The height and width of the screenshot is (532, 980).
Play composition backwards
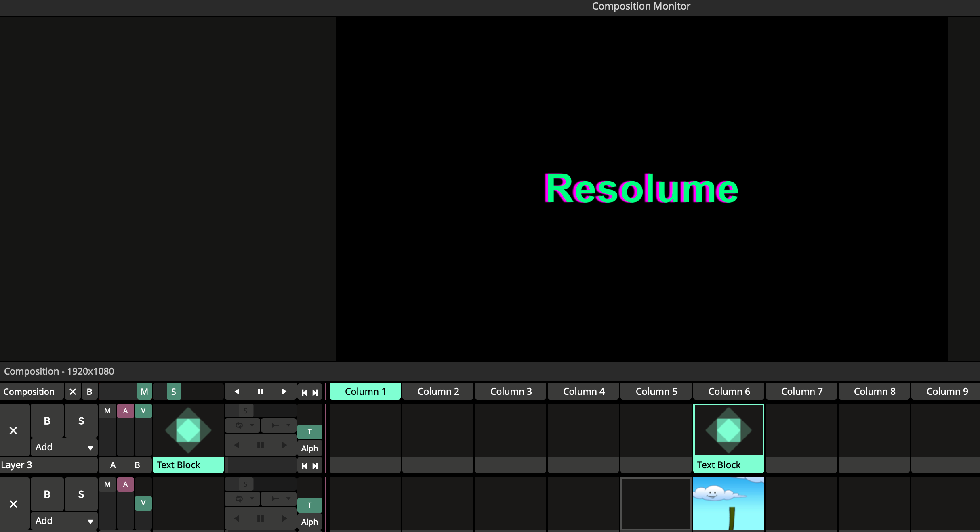pos(237,392)
